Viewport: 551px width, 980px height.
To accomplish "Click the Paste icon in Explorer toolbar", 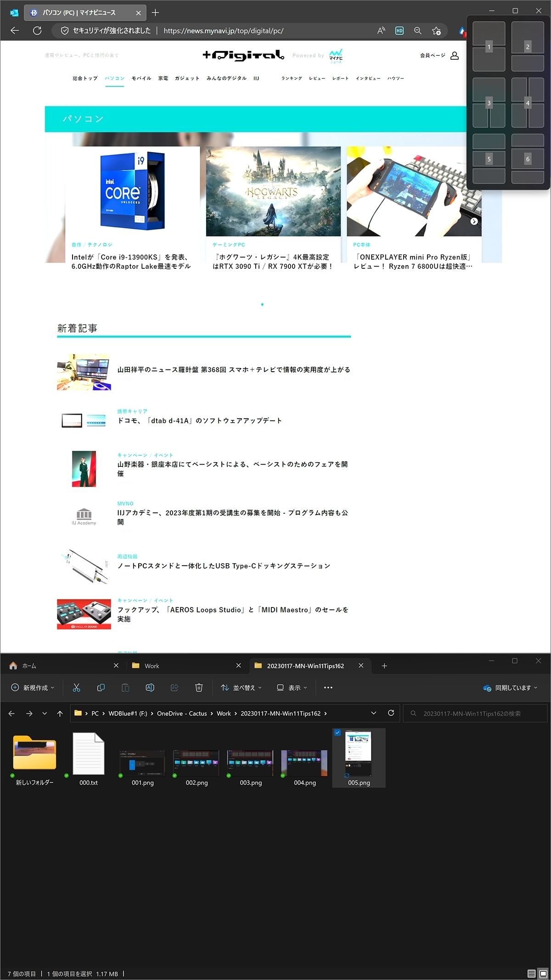I will point(125,687).
